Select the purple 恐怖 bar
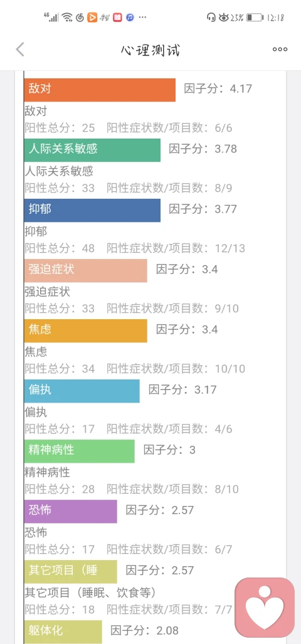 [x=71, y=511]
